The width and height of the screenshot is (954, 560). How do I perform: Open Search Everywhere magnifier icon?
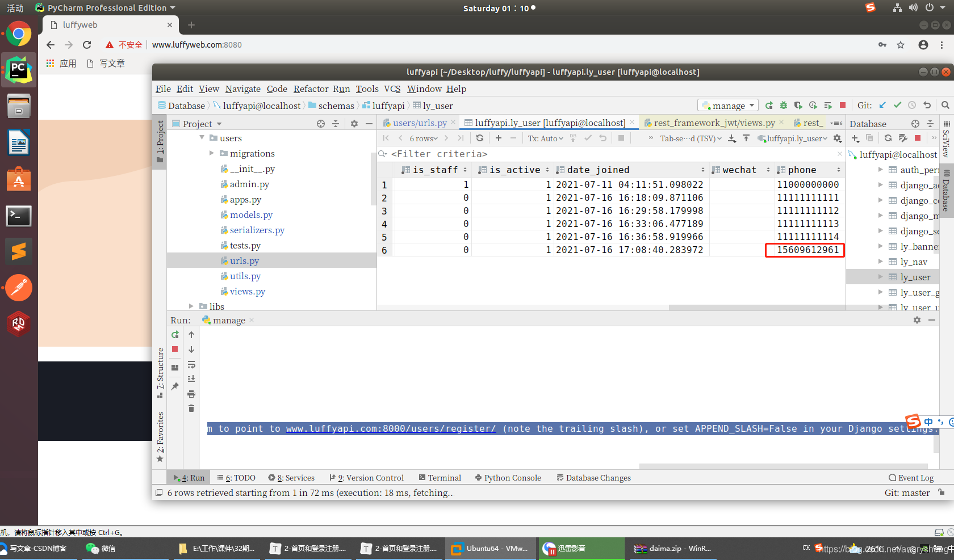coord(945,106)
